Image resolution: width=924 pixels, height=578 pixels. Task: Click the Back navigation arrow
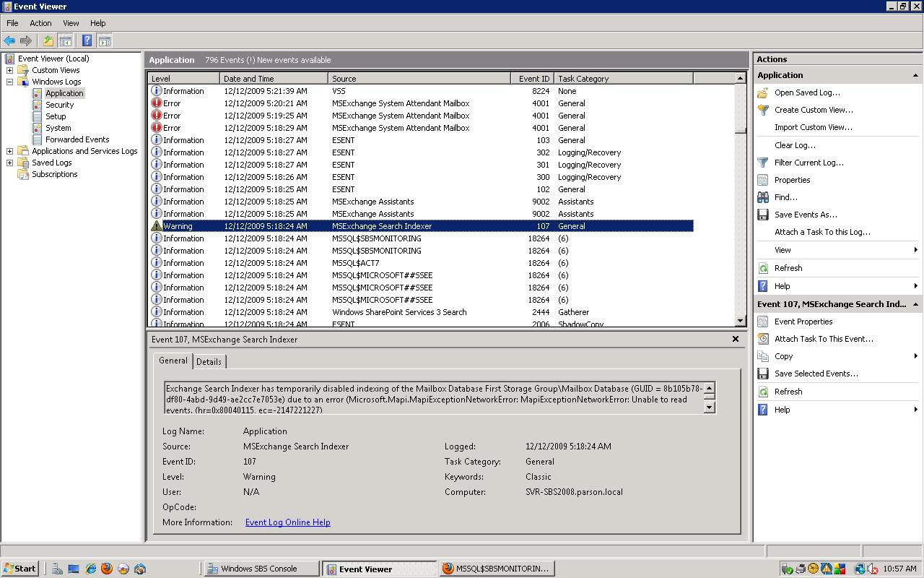click(x=9, y=40)
